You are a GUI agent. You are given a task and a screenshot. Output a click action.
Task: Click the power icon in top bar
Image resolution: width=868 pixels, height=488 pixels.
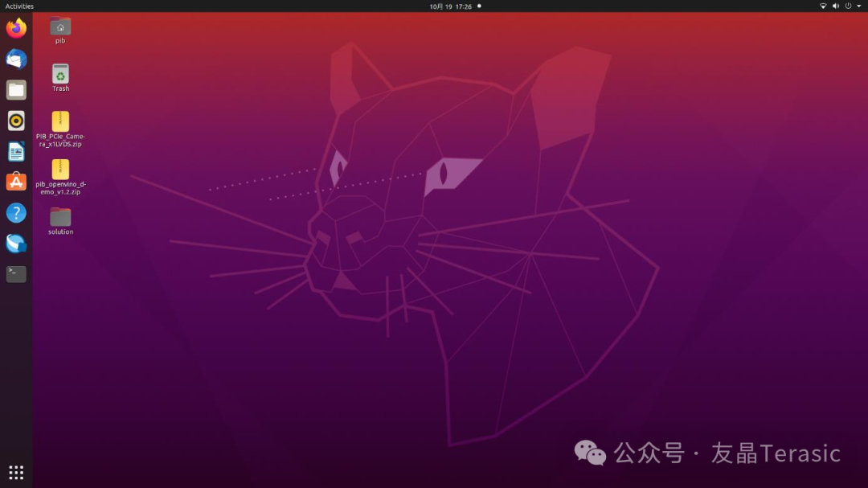click(848, 6)
